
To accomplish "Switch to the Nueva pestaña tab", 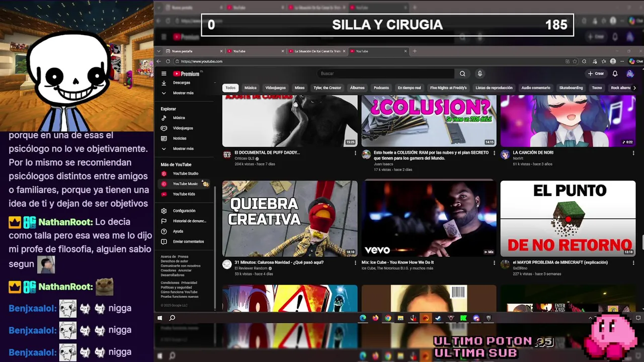I will [194, 51].
